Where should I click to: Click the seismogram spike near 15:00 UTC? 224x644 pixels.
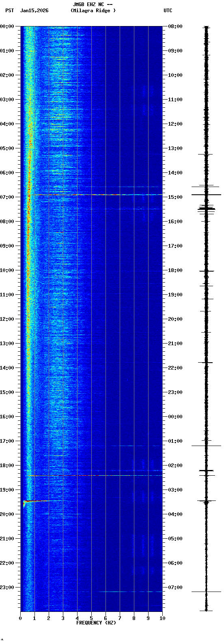point(206,195)
